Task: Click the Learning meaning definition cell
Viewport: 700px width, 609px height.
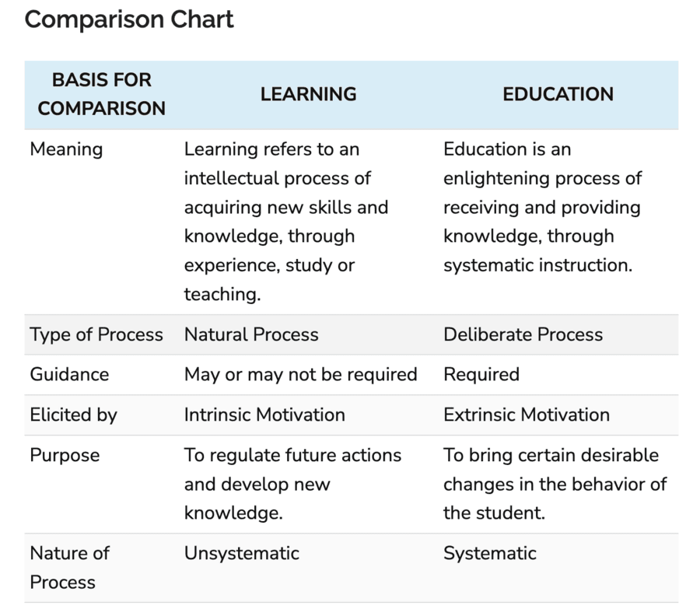Action: point(286,222)
